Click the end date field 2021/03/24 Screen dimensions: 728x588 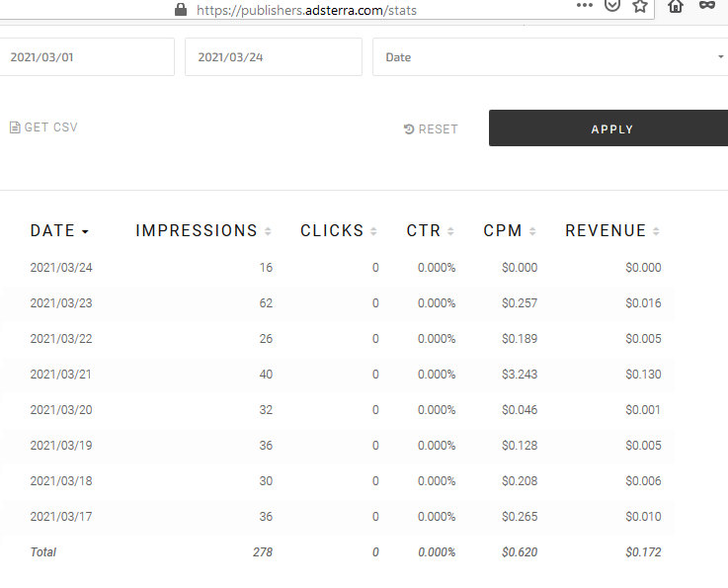point(274,57)
